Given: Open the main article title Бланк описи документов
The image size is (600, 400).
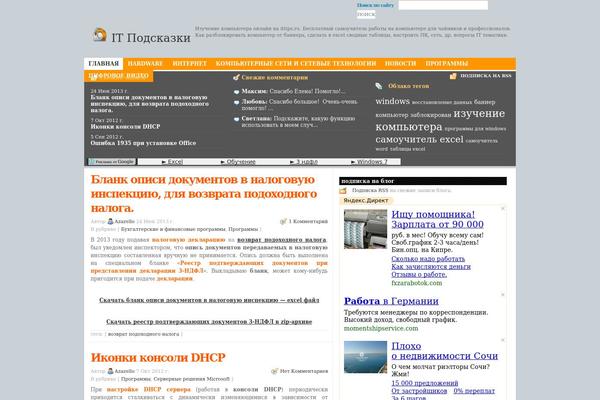Looking at the screenshot, I should point(204,194).
